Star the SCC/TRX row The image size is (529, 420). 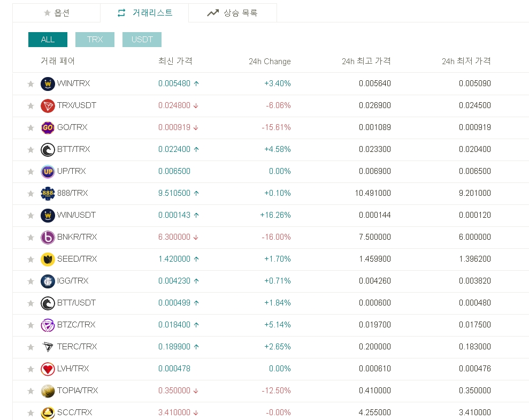coord(30,413)
